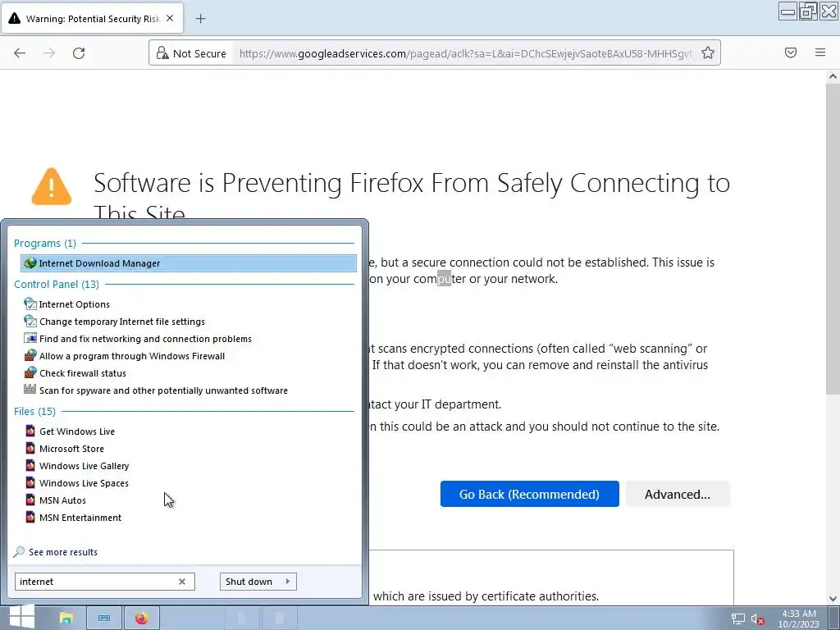Click the Check firewall status icon
This screenshot has width=840, height=630.
(30, 373)
